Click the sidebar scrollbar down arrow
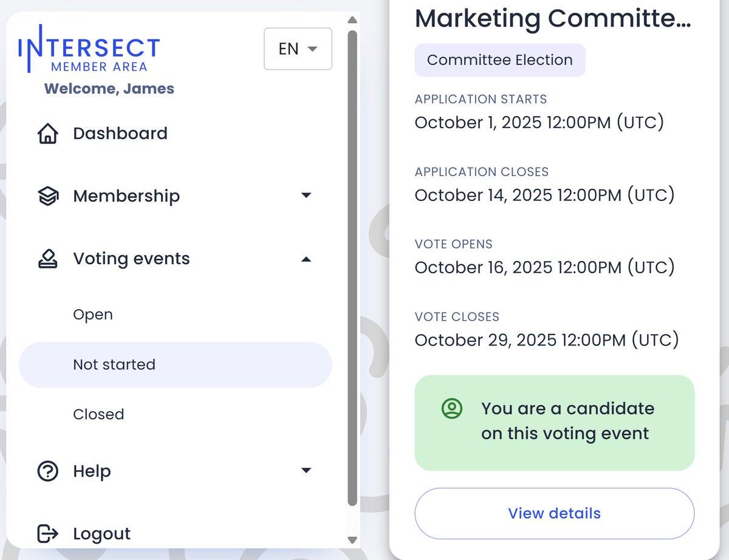 point(352,540)
